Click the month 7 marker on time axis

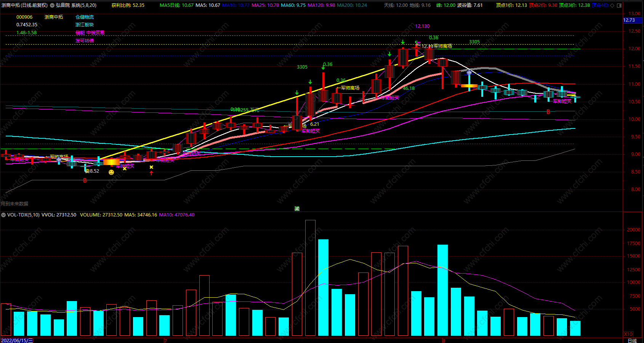pyautogui.click(x=165, y=340)
